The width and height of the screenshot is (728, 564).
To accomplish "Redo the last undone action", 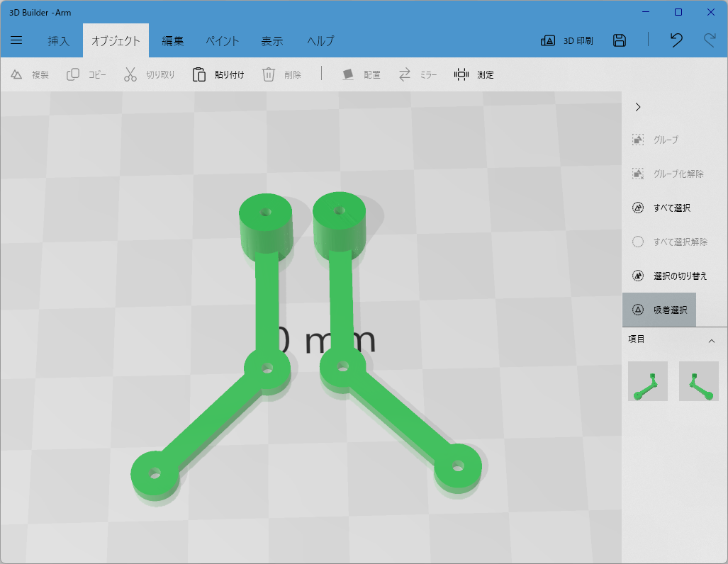I will tap(710, 40).
